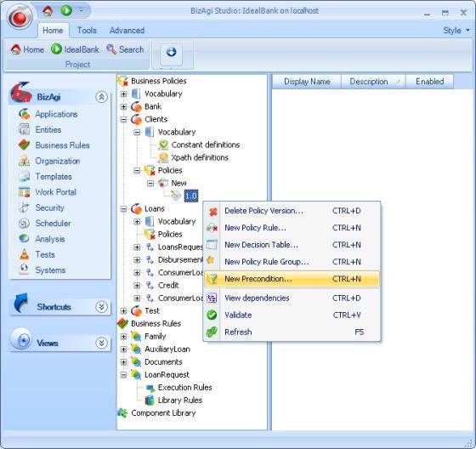The width and height of the screenshot is (476, 449).
Task: Click the home icon in quick access bar
Action: pyautogui.click(x=48, y=11)
